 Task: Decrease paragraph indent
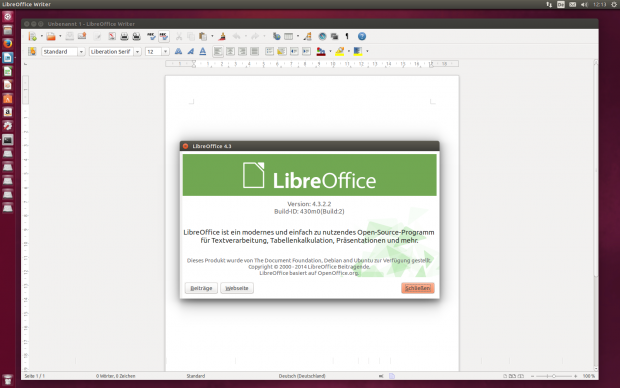tap(294, 51)
